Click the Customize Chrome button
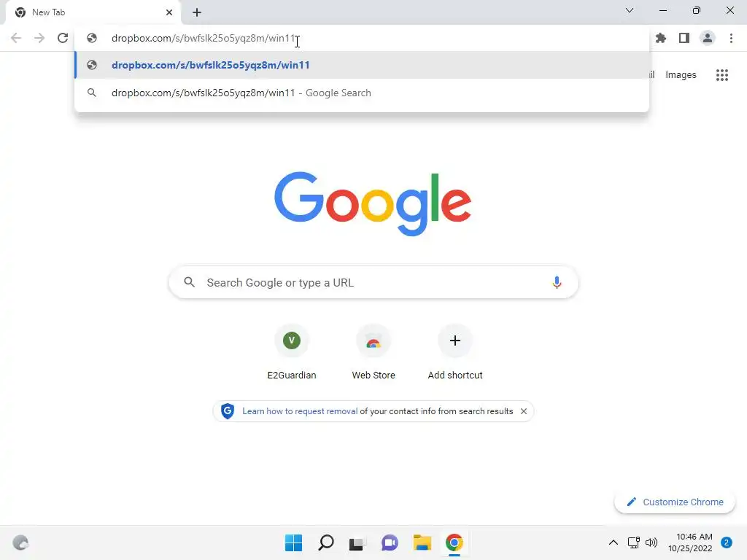 tap(675, 502)
